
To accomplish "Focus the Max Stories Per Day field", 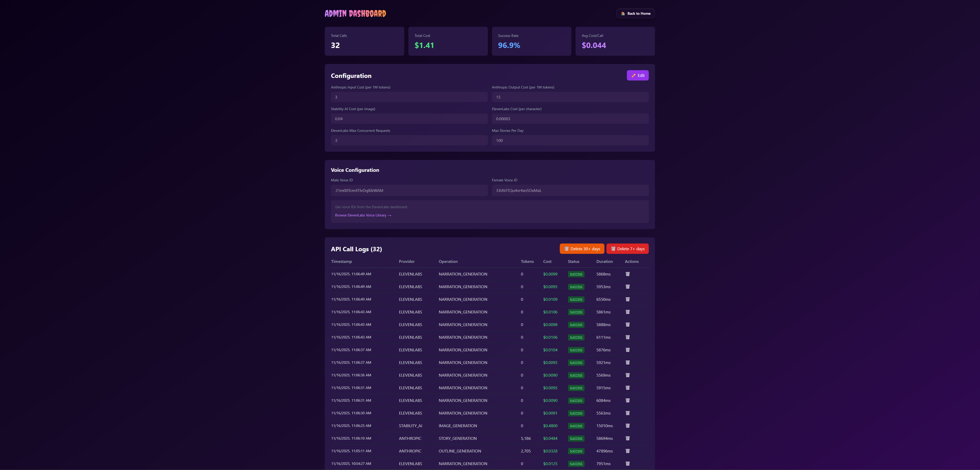I will tap(570, 140).
